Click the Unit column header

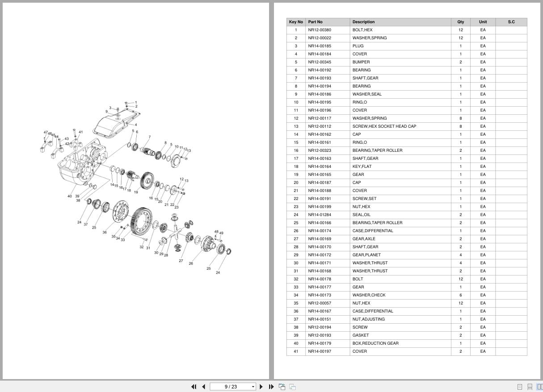coord(483,22)
